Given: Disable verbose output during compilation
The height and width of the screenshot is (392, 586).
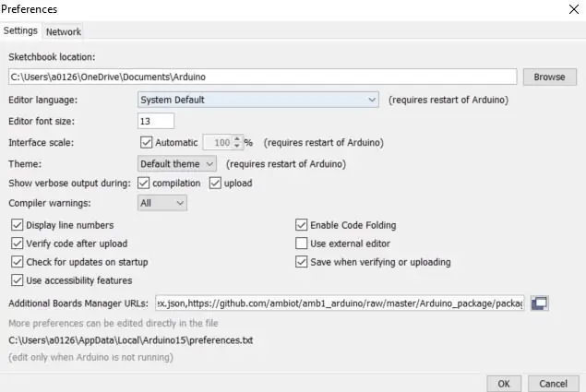Looking at the screenshot, I should pos(144,184).
